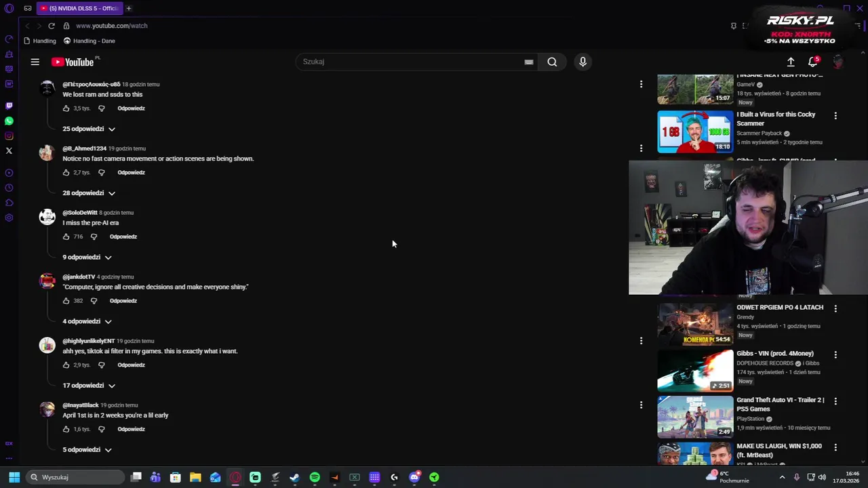Open WhatsApp in Opera sidebar
This screenshot has width=868, height=488.
pos(9,121)
